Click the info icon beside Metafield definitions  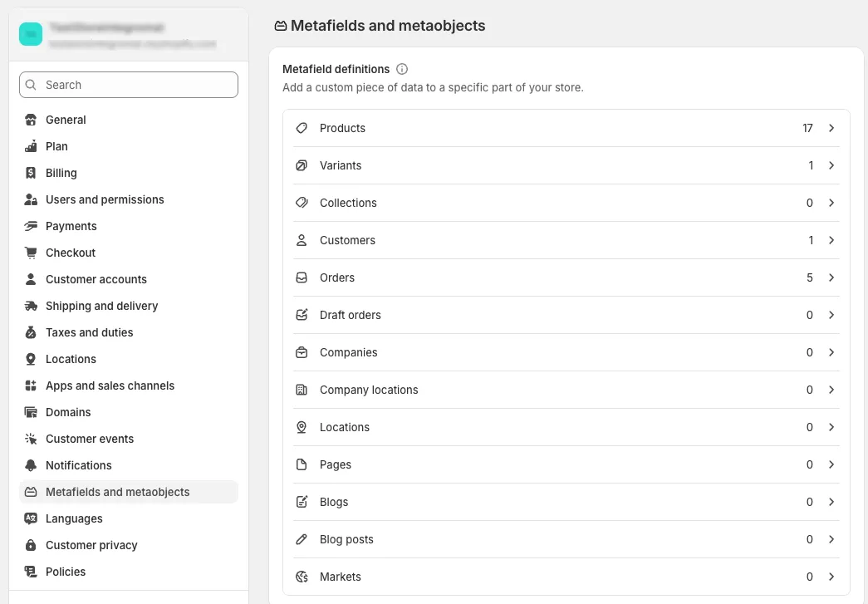[402, 69]
